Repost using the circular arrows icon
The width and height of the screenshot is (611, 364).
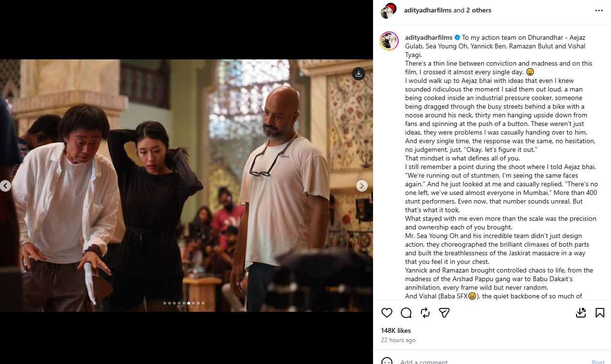[425, 313]
